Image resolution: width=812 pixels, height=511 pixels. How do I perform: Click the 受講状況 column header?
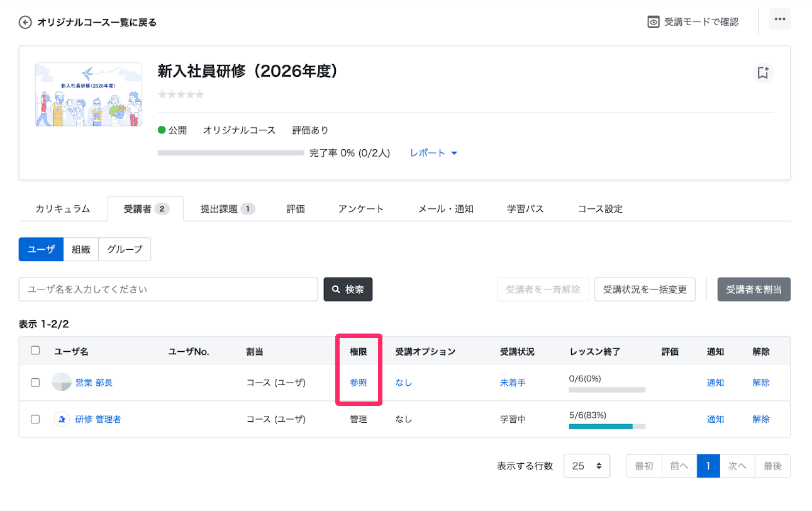pyautogui.click(x=517, y=352)
